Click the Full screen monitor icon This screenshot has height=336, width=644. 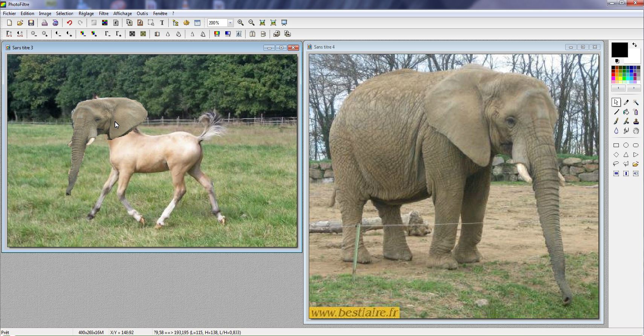pos(284,23)
